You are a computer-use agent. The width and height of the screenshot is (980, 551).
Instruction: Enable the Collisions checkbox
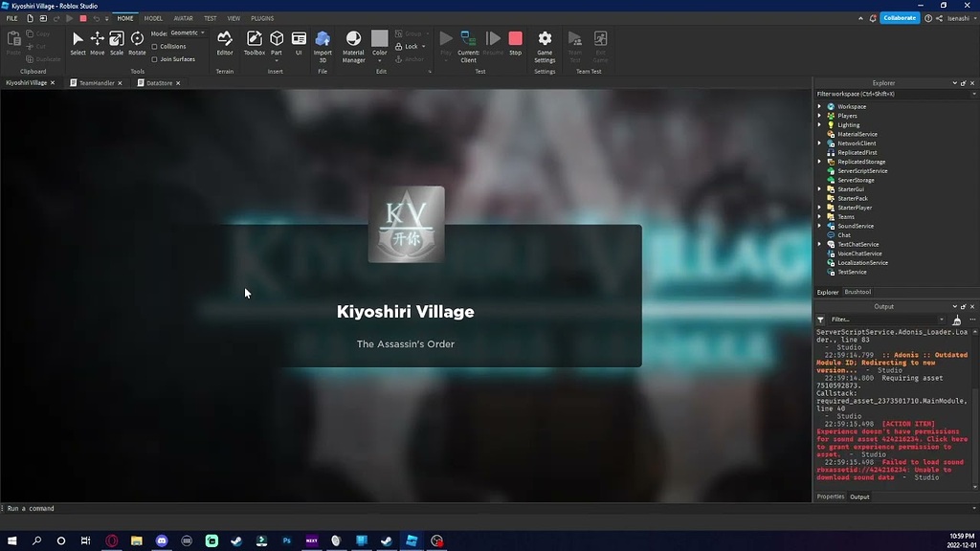pos(154,47)
